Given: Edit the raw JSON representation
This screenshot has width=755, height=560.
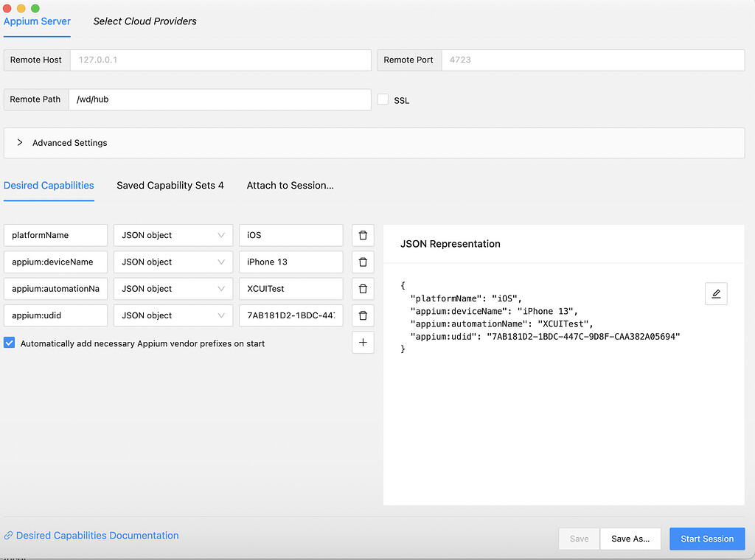Looking at the screenshot, I should coord(715,293).
